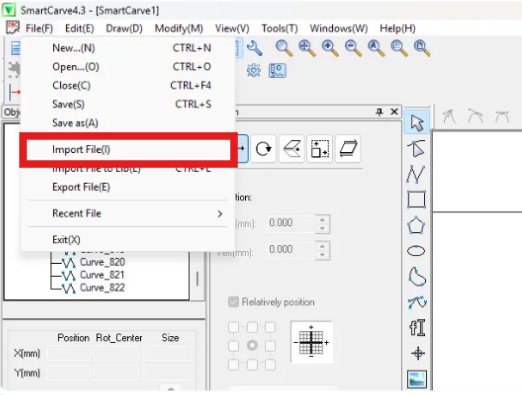Select the arrow Pick tool
The width and height of the screenshot is (522, 395).
417,122
